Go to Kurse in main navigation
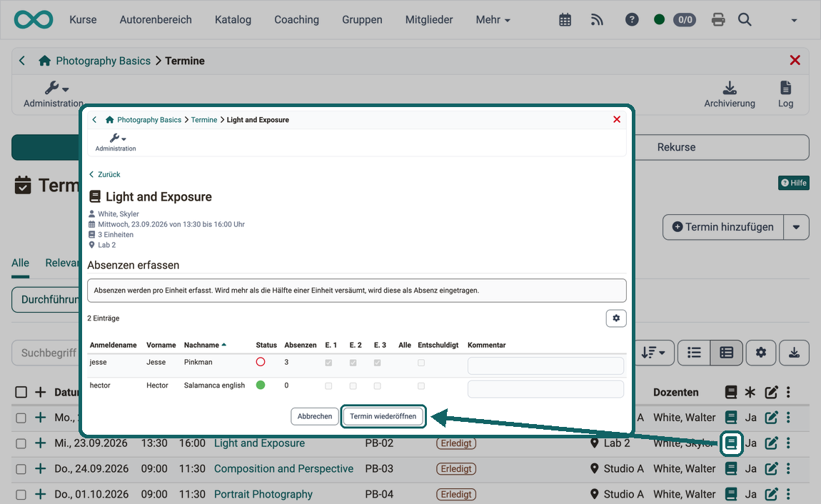The image size is (821, 504). (x=84, y=20)
